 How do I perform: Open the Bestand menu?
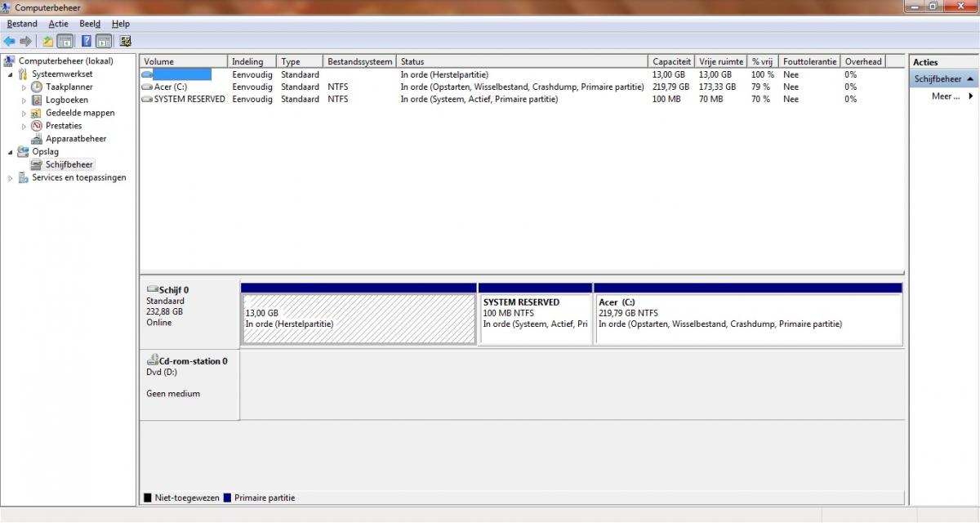click(22, 24)
